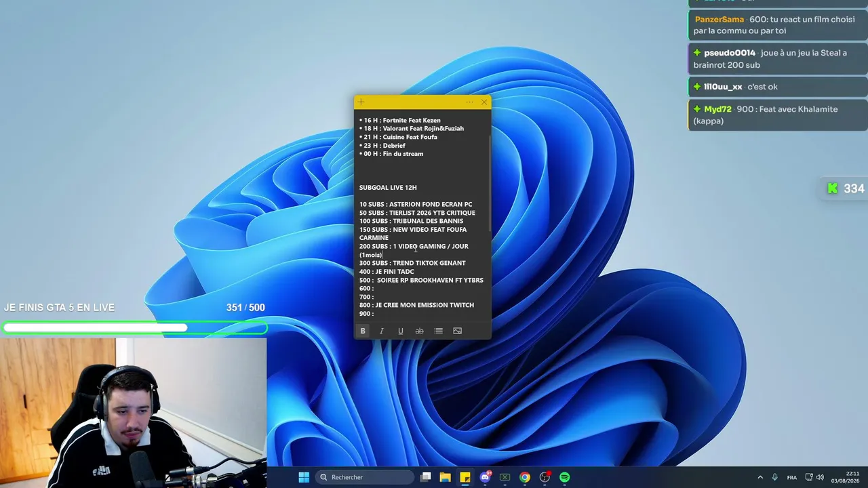Image resolution: width=868 pixels, height=488 pixels.
Task: Click the Sticky Notes taskbar icon
Action: tap(465, 477)
